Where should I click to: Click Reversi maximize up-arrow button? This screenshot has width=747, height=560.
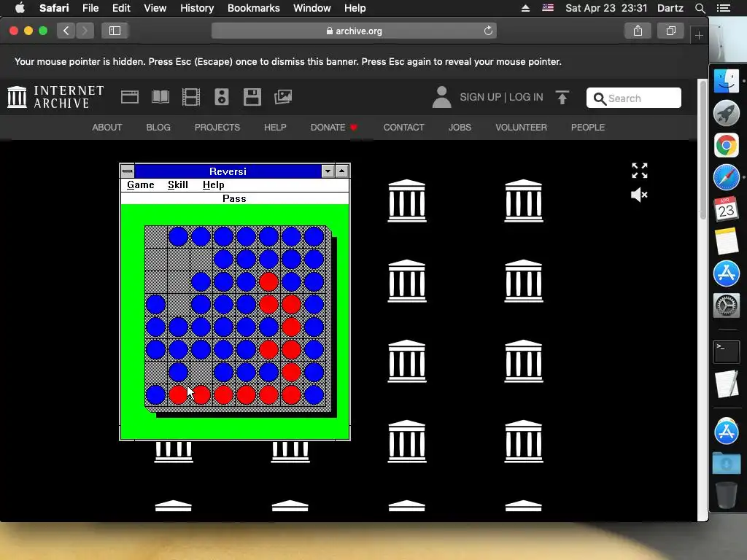click(x=342, y=171)
